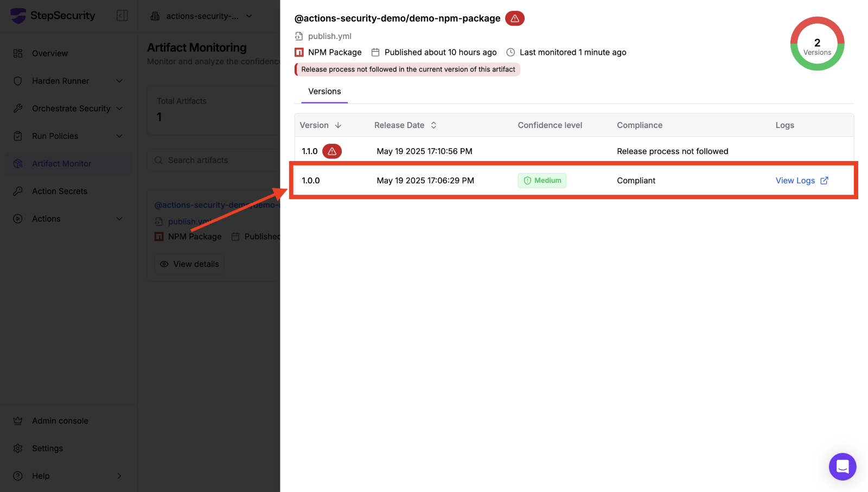Click the Overview grid icon

pos(18,53)
